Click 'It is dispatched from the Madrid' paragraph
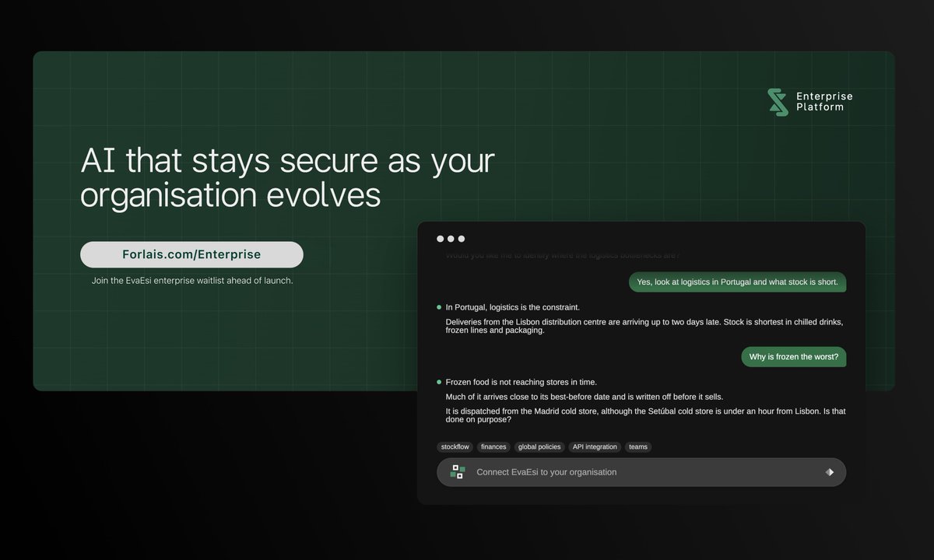Viewport: 934px width, 560px height. tap(645, 415)
